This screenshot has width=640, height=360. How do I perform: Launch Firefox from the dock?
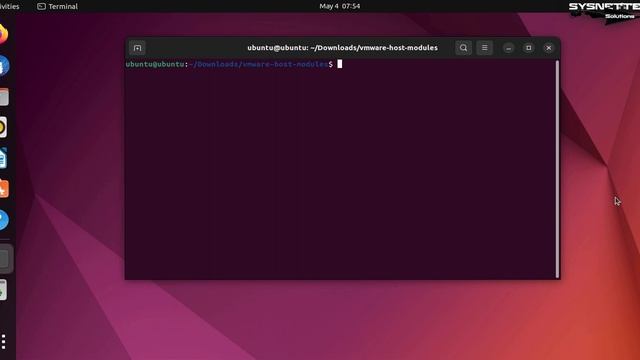3,34
